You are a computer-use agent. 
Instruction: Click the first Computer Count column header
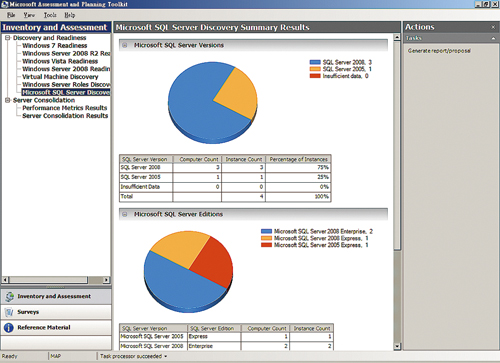pyautogui.click(x=197, y=159)
